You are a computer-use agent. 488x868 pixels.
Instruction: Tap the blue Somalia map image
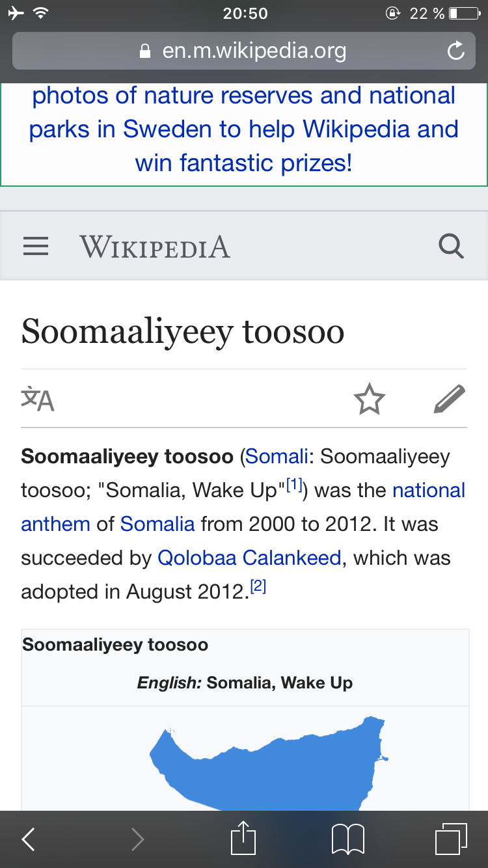[269, 761]
